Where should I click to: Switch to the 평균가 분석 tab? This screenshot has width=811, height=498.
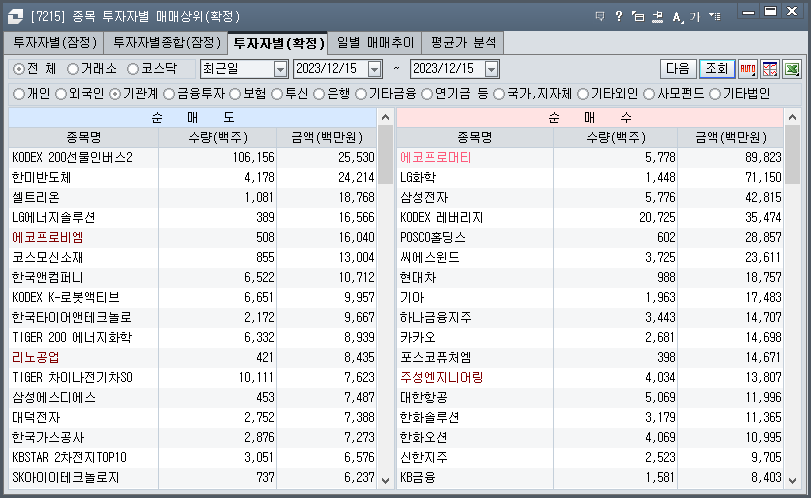[x=463, y=42]
